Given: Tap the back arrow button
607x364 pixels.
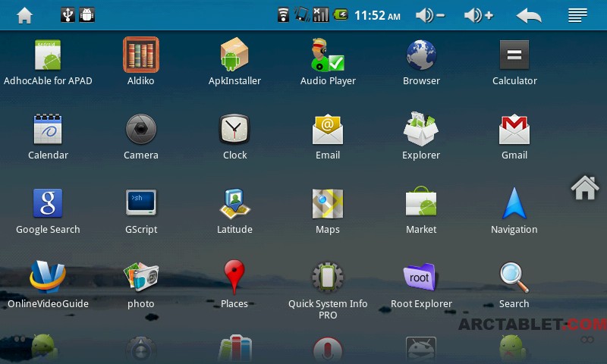Looking at the screenshot, I should coord(529,16).
